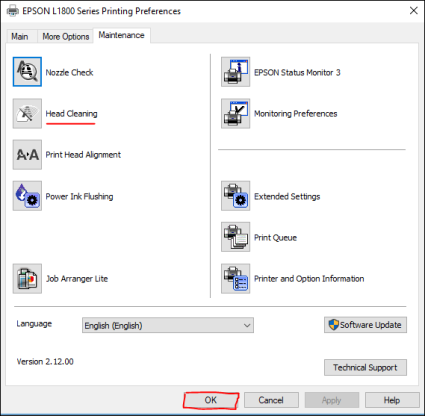
Task: Select the Maintenance tab
Action: (121, 35)
